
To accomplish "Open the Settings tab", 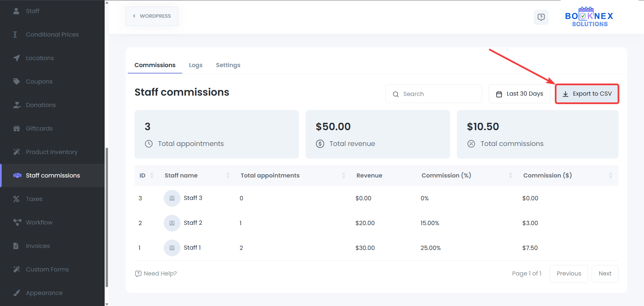I will pos(228,65).
